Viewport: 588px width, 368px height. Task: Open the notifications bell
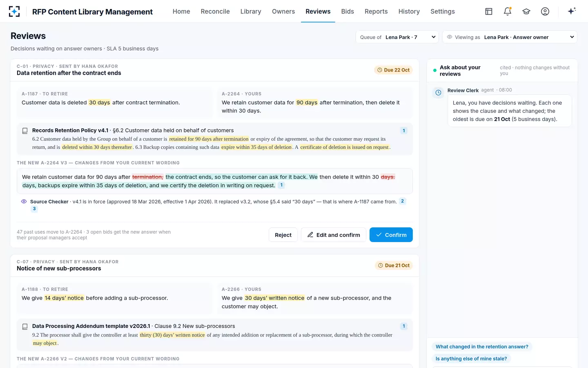point(508,11)
